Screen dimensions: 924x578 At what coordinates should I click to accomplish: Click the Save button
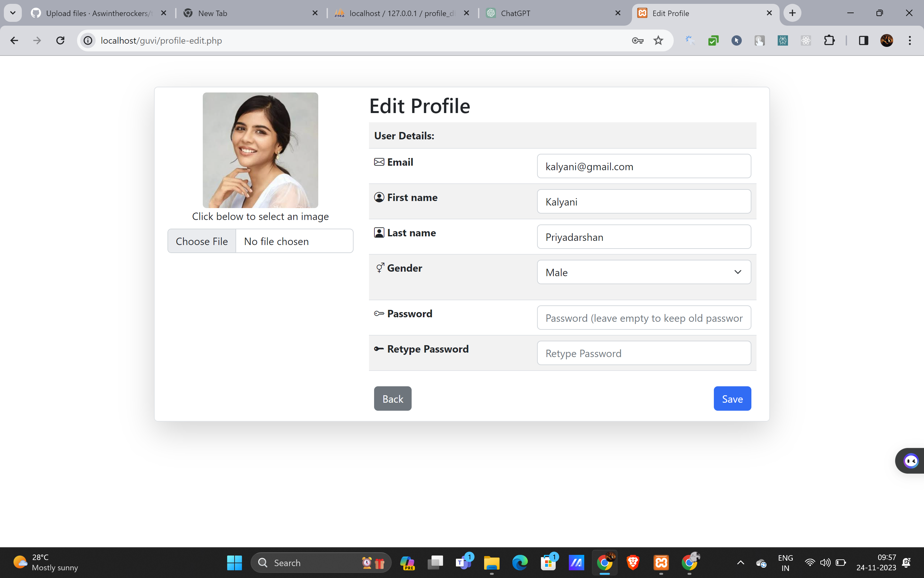pyautogui.click(x=732, y=399)
